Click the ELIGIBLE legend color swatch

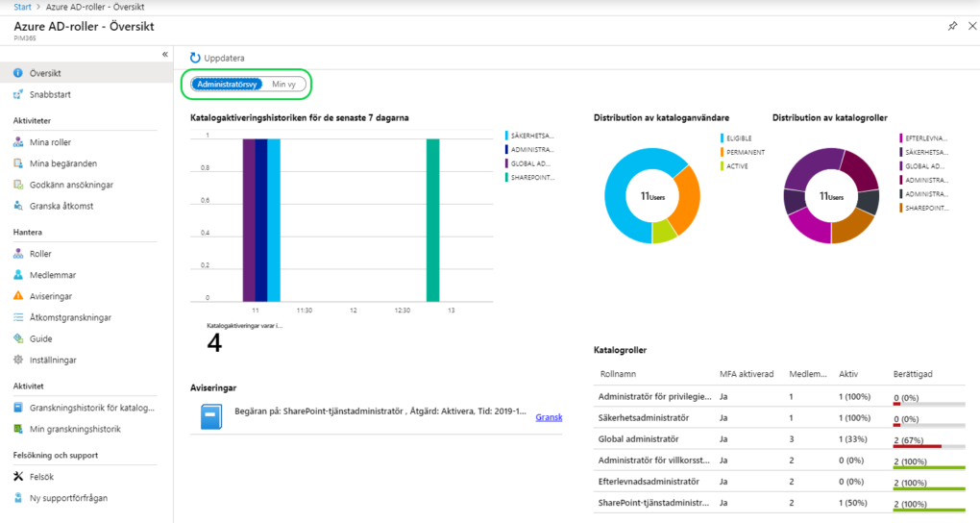[x=722, y=138]
